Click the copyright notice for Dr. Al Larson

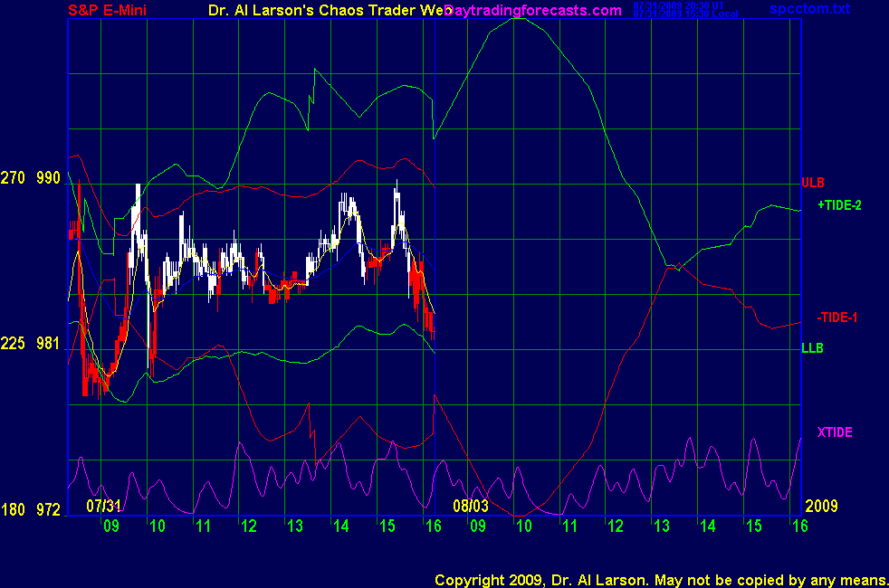click(661, 580)
